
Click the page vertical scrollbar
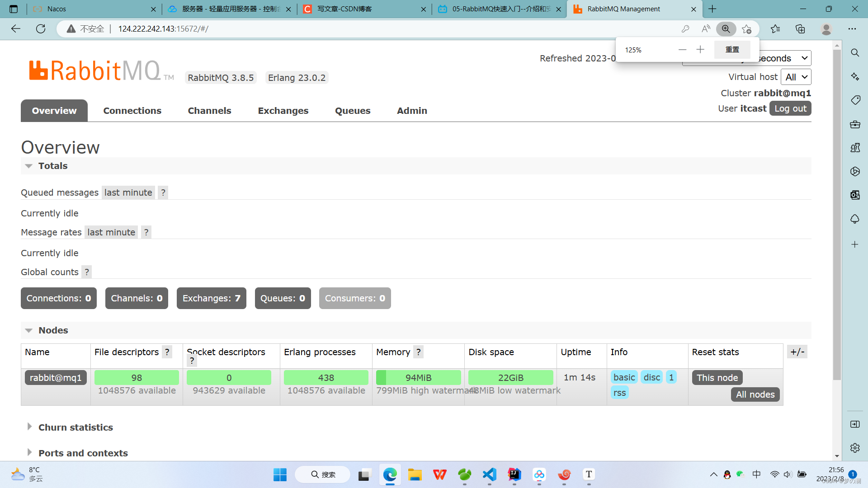click(x=837, y=215)
